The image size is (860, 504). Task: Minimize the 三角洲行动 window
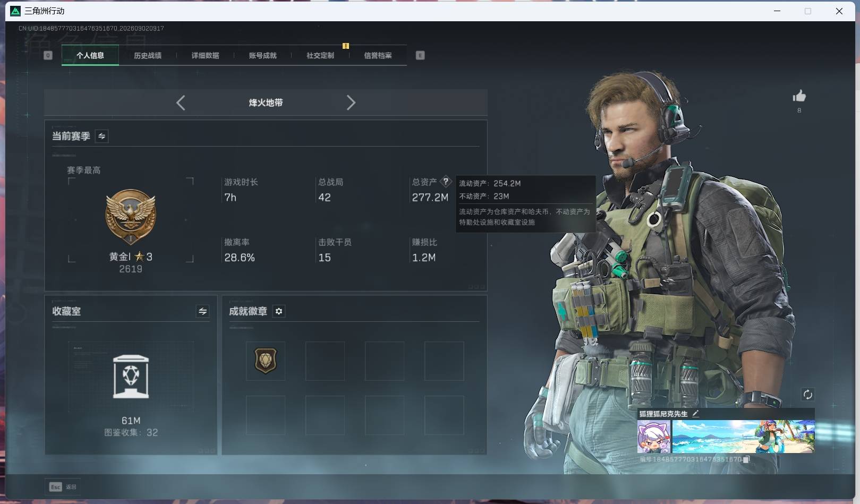coord(777,11)
